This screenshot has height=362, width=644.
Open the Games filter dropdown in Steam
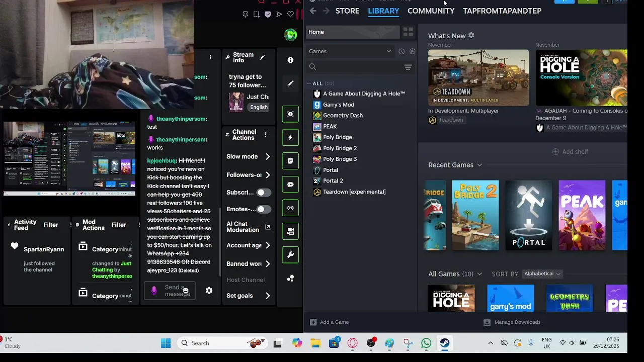[350, 51]
